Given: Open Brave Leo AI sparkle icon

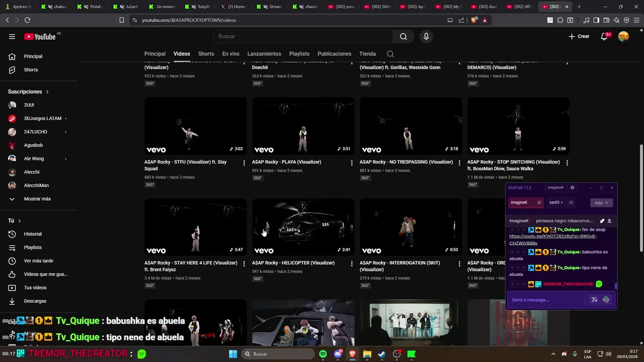Looking at the screenshot, I should click(x=616, y=20).
